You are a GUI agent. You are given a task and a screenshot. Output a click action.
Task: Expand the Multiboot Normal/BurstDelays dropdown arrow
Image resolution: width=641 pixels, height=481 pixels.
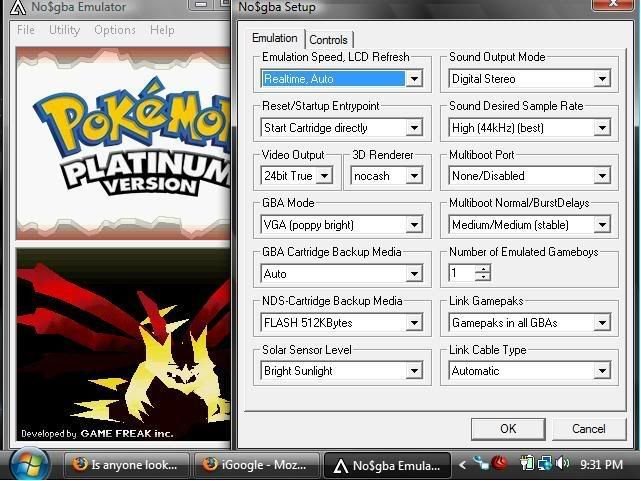point(602,224)
